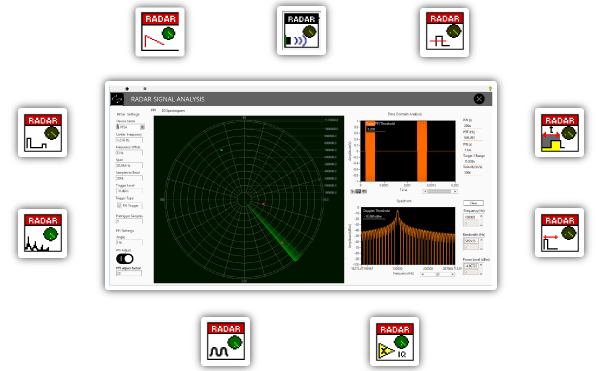Click the Time Domain horizontal scrollbar
The height and width of the screenshot is (371, 600).
tap(440, 191)
